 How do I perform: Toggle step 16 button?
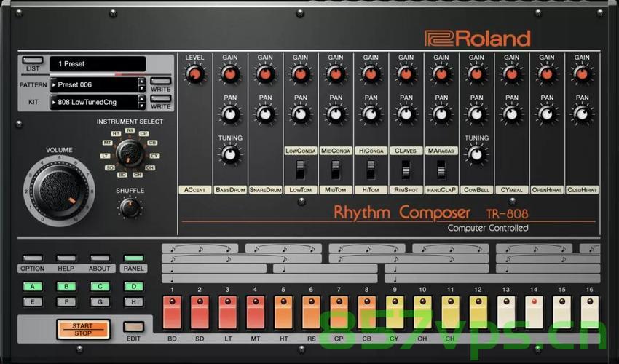[x=590, y=312]
